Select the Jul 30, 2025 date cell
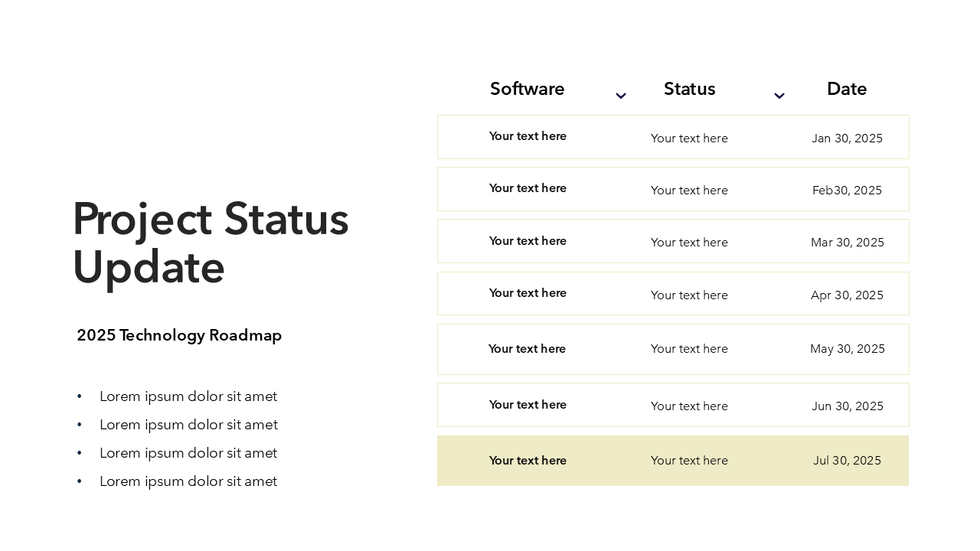 pos(847,461)
